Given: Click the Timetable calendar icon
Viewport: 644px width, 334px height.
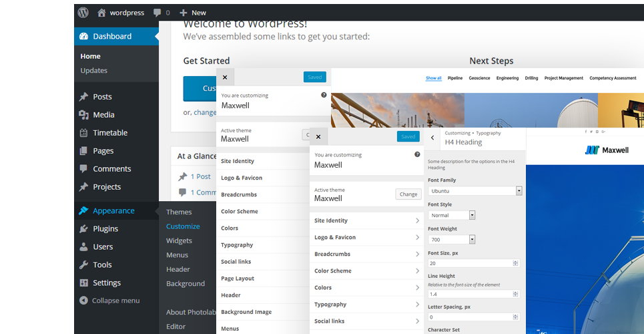Looking at the screenshot, I should point(84,133).
